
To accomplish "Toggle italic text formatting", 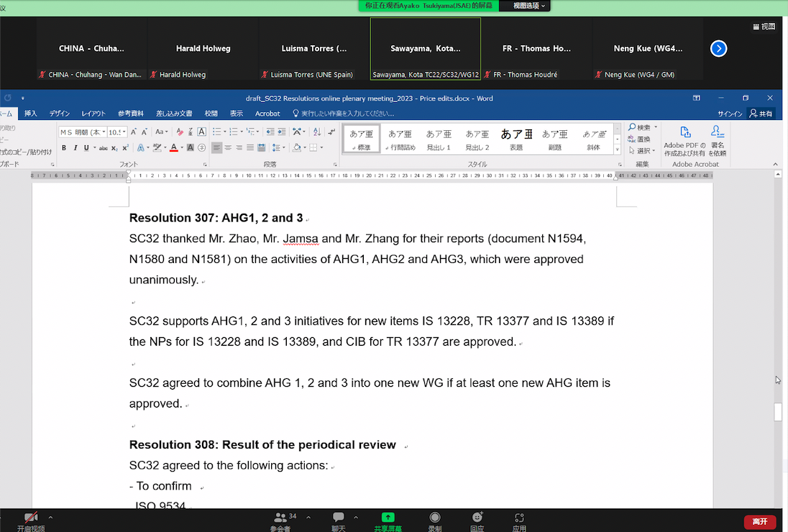I will (75, 148).
